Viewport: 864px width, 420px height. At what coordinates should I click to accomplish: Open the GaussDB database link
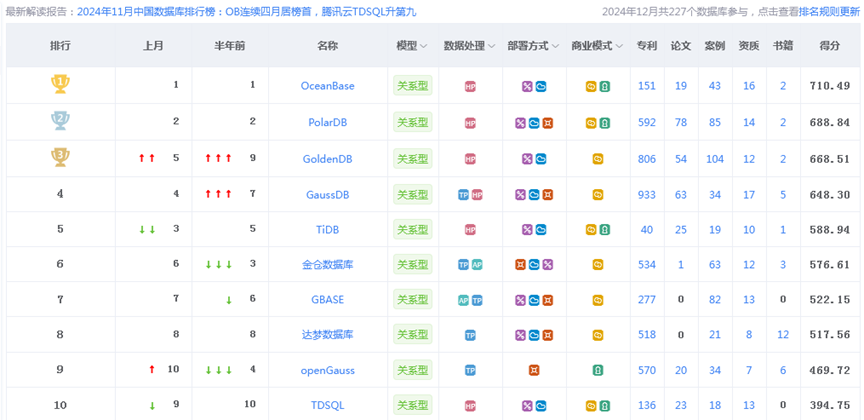(x=328, y=195)
